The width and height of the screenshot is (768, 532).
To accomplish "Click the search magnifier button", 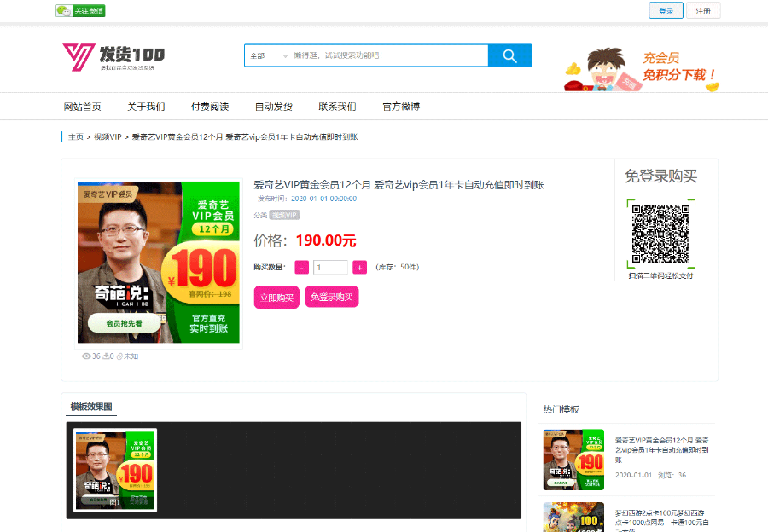I will [510, 55].
